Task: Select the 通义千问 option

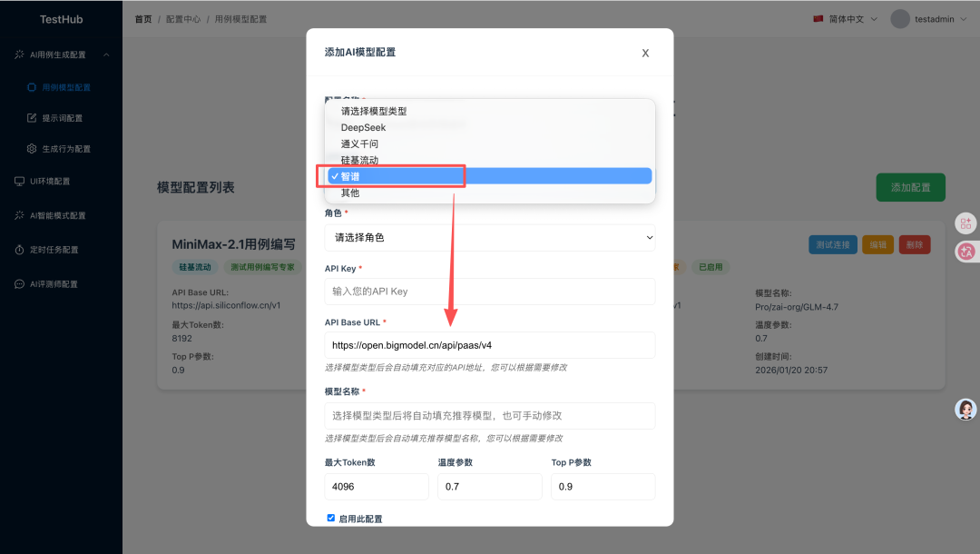Action: coord(489,143)
